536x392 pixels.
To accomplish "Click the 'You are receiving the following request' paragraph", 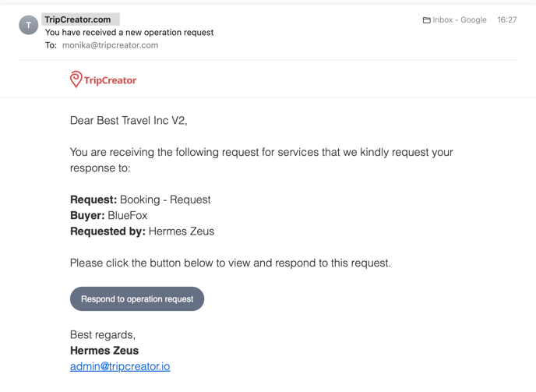I will [262, 160].
